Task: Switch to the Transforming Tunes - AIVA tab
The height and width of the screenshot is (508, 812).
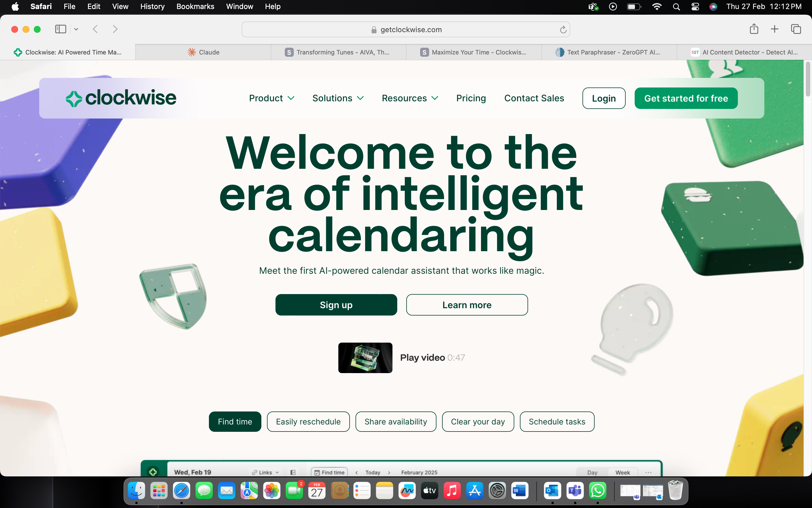Action: [x=339, y=52]
